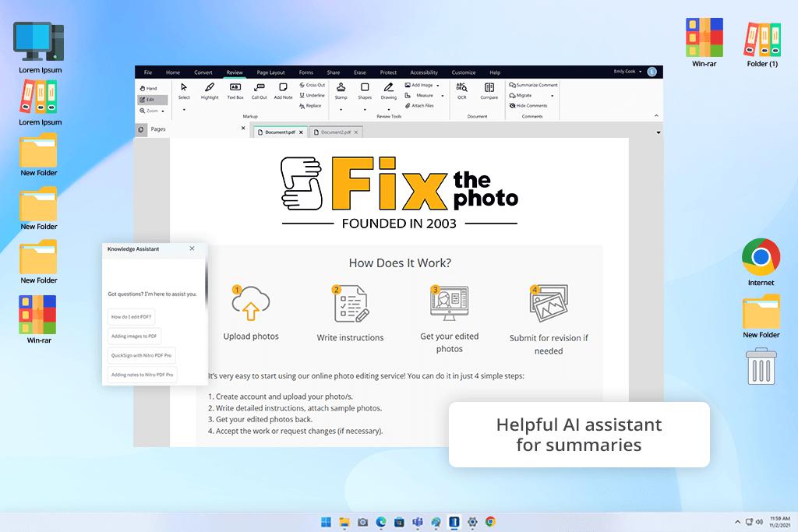This screenshot has height=532, width=798.
Task: Close the Document2.pdf tab
Action: click(355, 132)
